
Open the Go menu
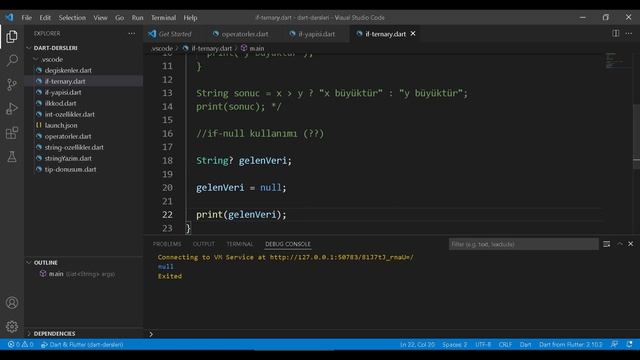coord(119,18)
